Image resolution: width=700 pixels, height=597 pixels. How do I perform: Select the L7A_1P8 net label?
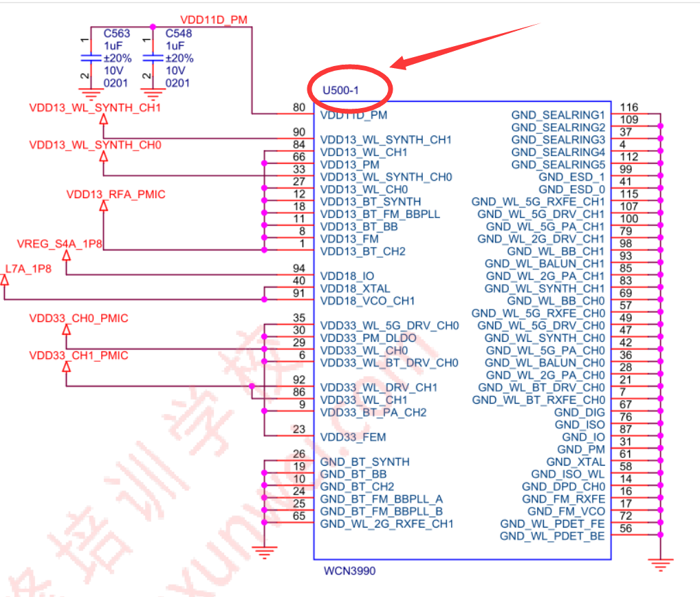pyautogui.click(x=28, y=269)
